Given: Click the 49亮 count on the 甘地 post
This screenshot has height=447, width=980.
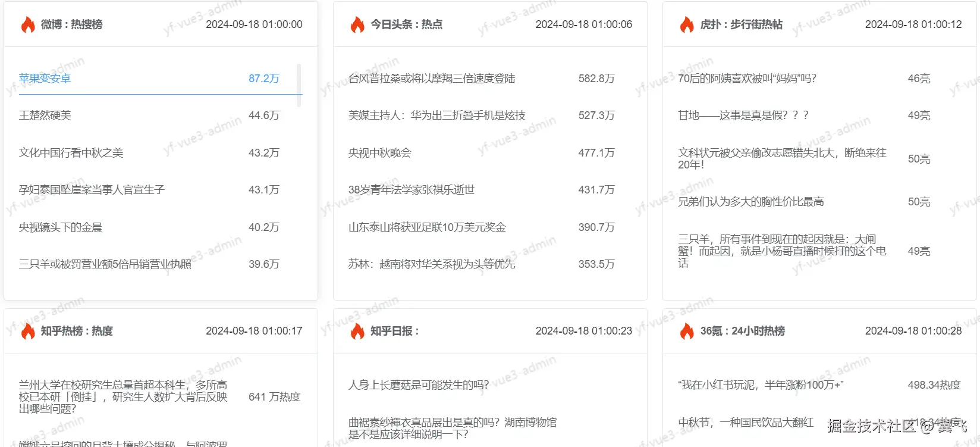Looking at the screenshot, I should pos(919,115).
